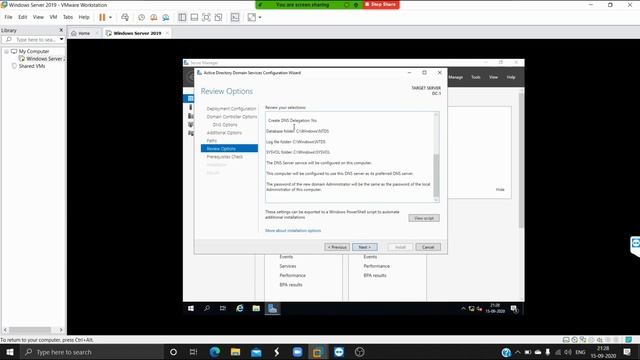Open Task View in the guest taskbar
This screenshot has height=360, width=640.
tap(223, 309)
